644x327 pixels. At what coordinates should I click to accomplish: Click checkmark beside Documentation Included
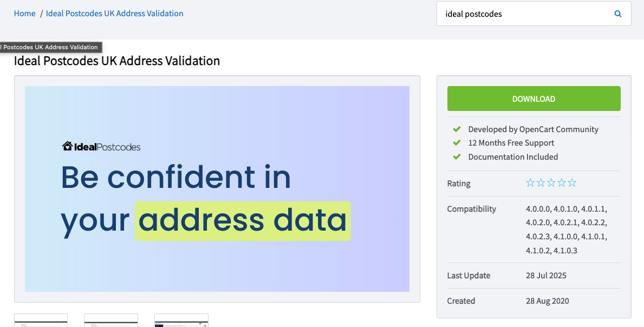(x=457, y=156)
